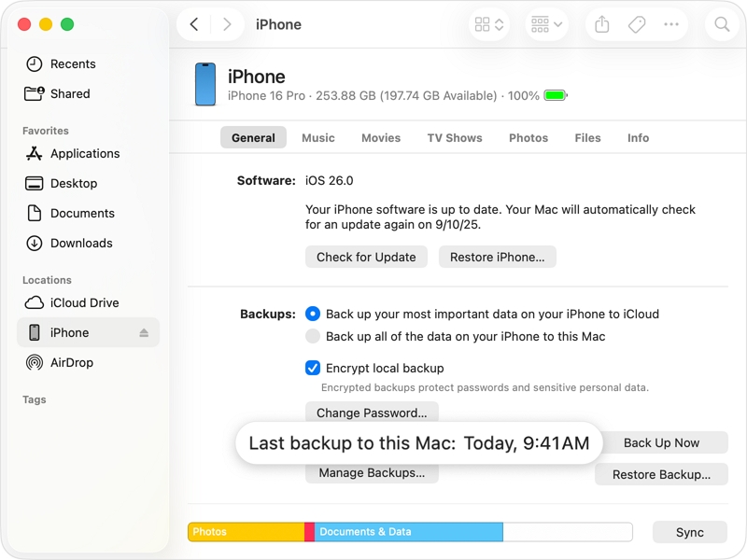Viewport: 747px width, 560px height.
Task: Select back up to this Mac radio
Action: point(313,336)
